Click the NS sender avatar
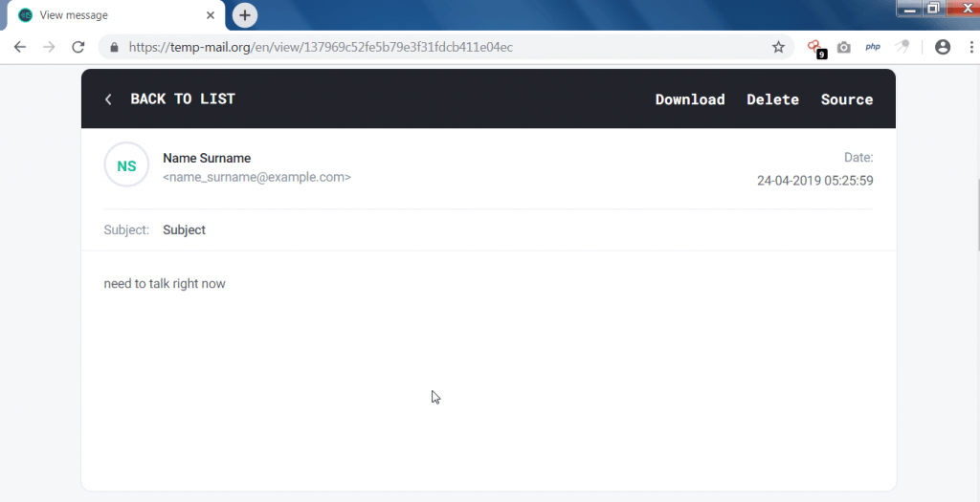The width and height of the screenshot is (980, 502). pyautogui.click(x=126, y=164)
